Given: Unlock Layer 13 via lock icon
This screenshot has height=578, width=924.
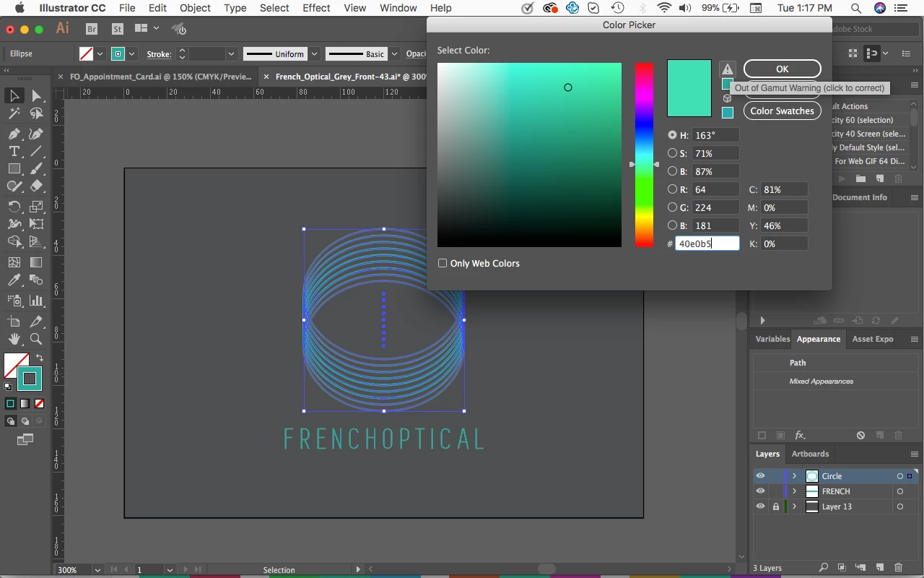Looking at the screenshot, I should (776, 506).
